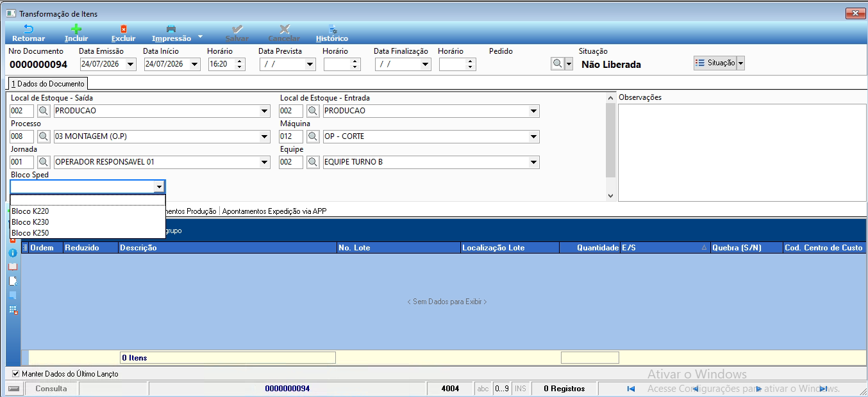Expand Local de Estoque Saída PRODUCAO dropdown
This screenshot has width=868, height=397.
pyautogui.click(x=265, y=111)
